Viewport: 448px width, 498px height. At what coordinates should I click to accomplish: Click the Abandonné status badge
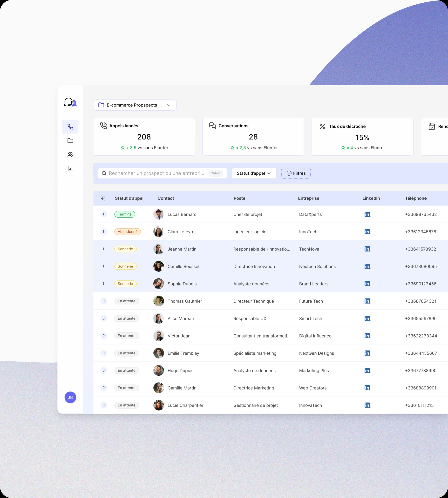tap(128, 232)
